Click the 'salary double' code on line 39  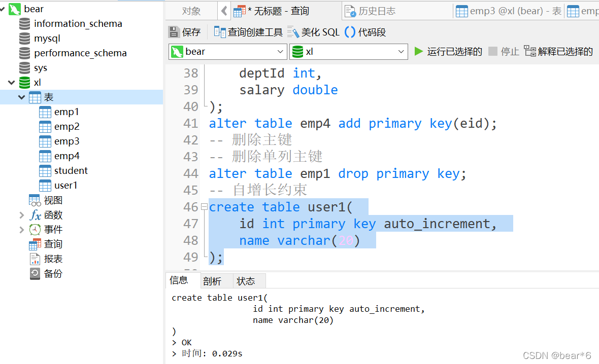pyautogui.click(x=288, y=90)
